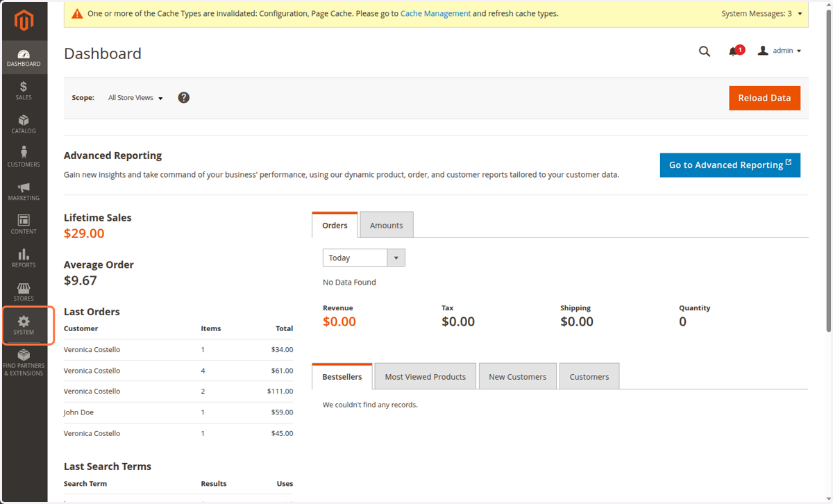Follow the Cache Management link

coord(435,14)
